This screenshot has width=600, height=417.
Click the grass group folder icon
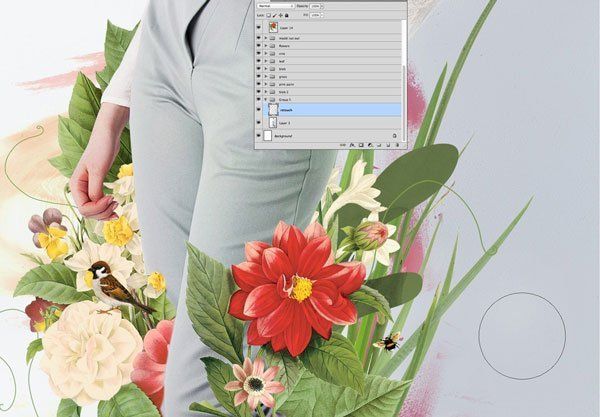pos(272,77)
